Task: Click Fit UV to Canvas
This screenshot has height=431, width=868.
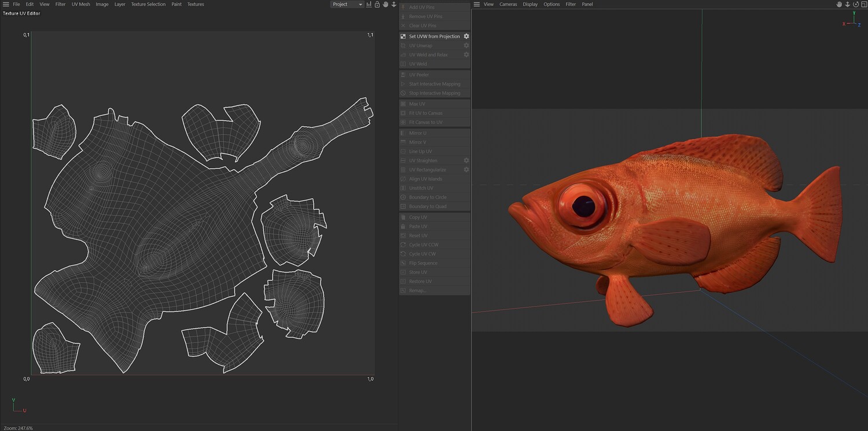Action: pyautogui.click(x=435, y=113)
